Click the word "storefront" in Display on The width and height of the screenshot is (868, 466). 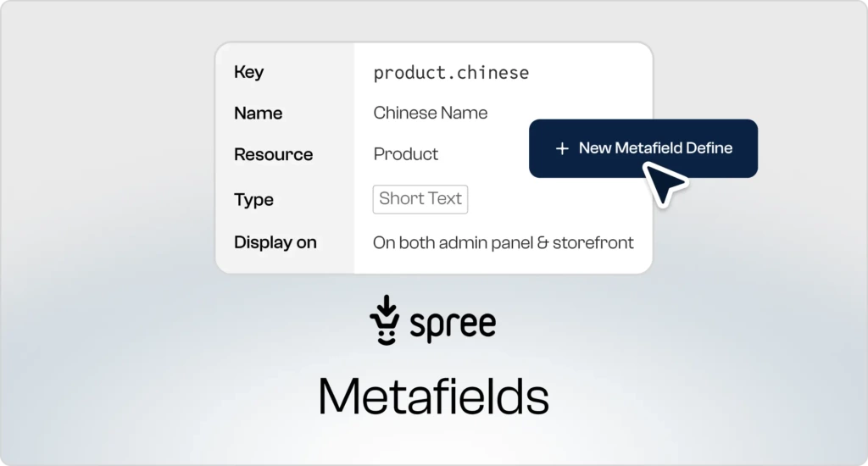[x=593, y=243]
